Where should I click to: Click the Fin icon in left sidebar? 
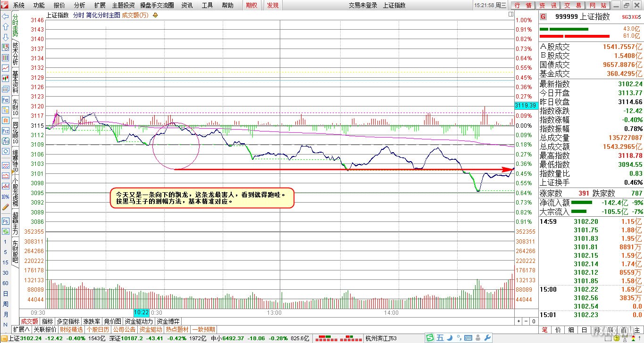tap(5, 100)
